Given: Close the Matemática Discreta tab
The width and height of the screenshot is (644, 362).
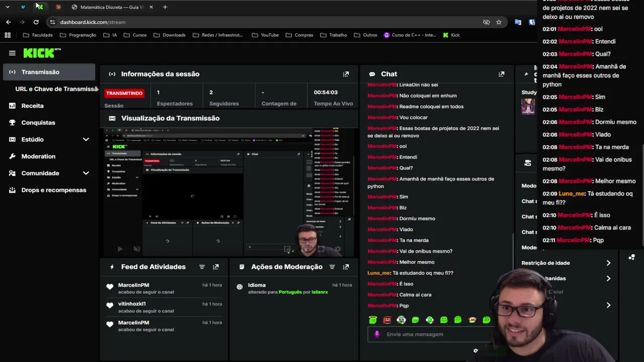Looking at the screenshot, I should [x=151, y=7].
